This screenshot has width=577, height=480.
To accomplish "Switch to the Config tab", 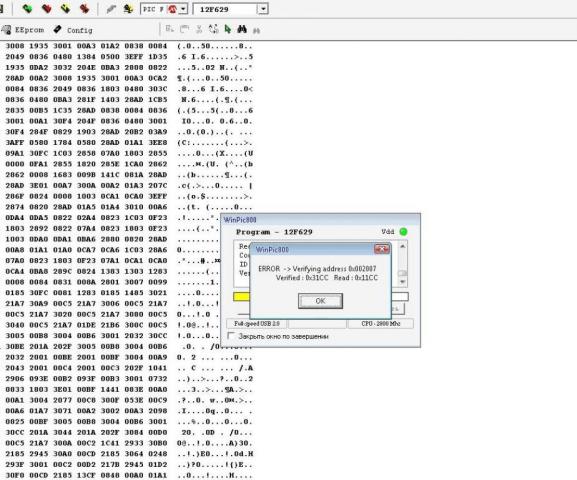I will 73,30.
